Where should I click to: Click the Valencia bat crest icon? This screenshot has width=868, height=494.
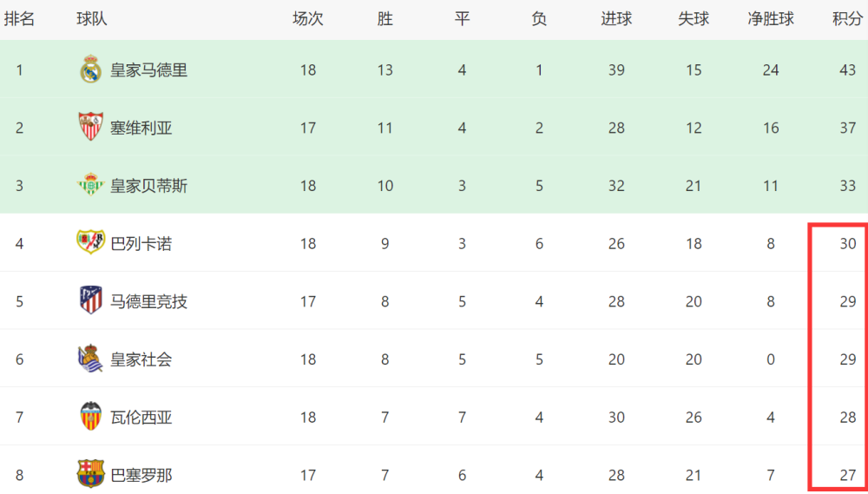(90, 416)
